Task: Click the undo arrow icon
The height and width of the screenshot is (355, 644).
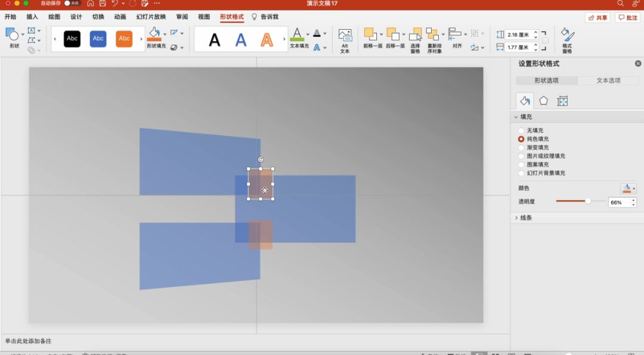Action: 114,4
